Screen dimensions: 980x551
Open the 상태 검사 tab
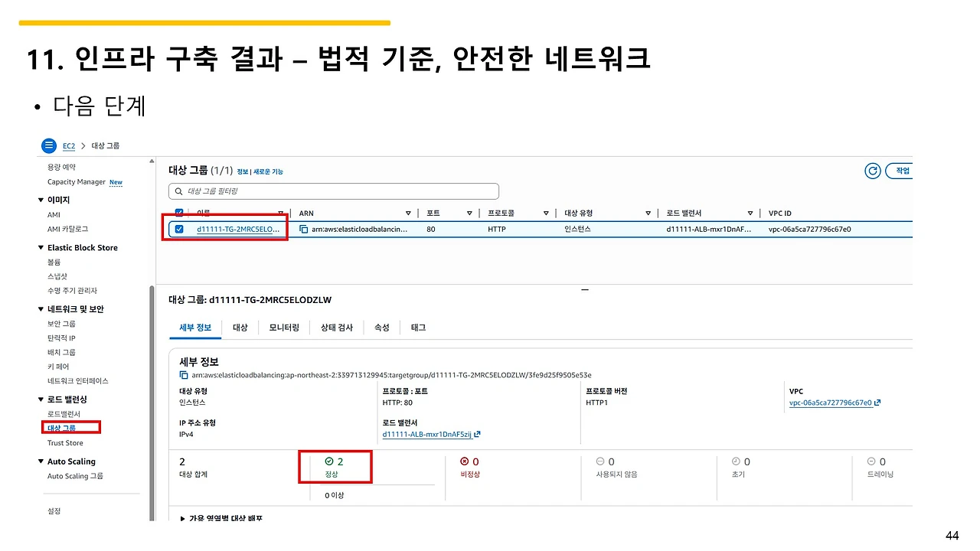tap(337, 328)
